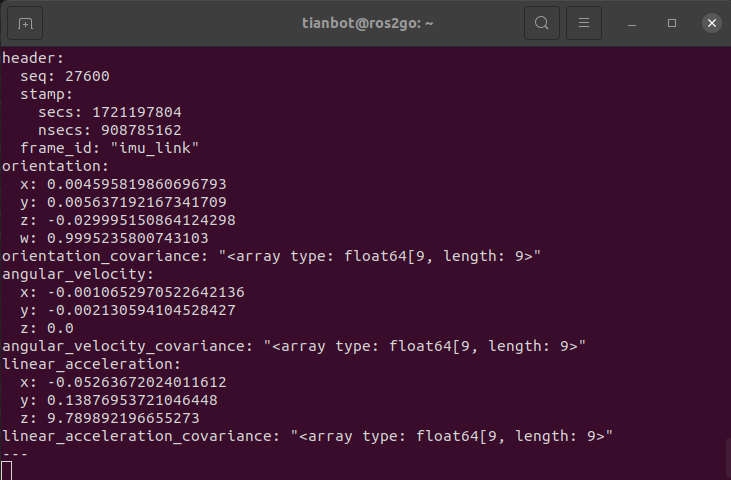Click the linear_acceleration_covariance line
Image resolution: width=731 pixels, height=480 pixels.
[306, 436]
